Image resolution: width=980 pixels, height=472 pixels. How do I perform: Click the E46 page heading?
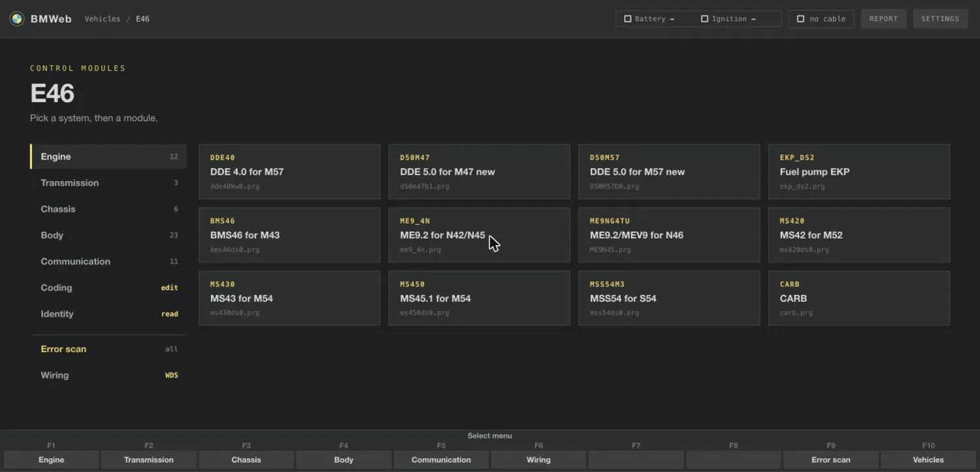coord(52,93)
